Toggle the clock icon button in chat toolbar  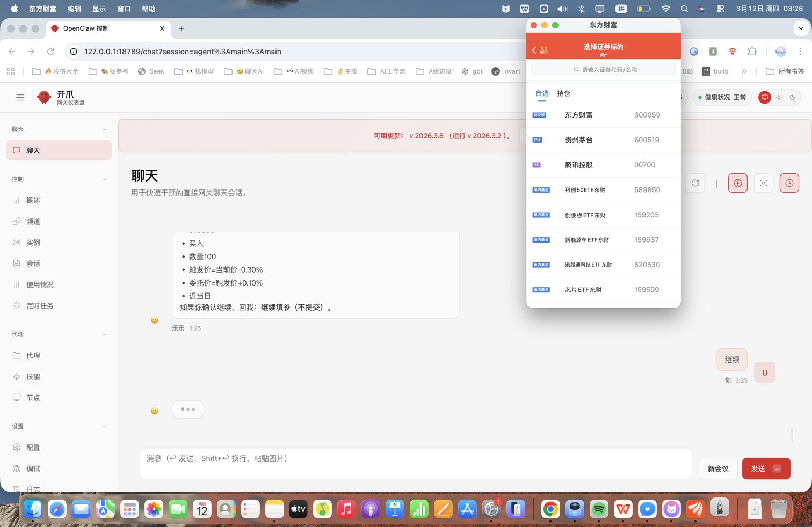(789, 183)
